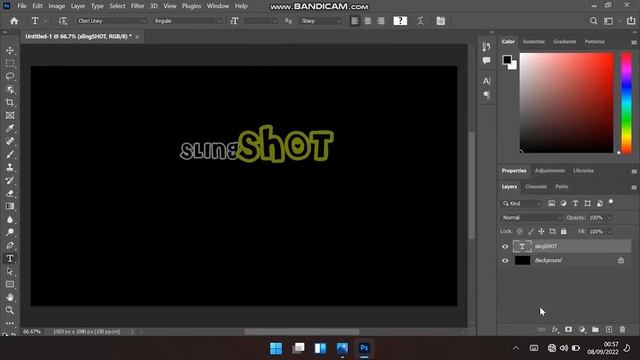Viewport: 640px width, 360px height.
Task: Select the Pen tool
Action: point(10,245)
